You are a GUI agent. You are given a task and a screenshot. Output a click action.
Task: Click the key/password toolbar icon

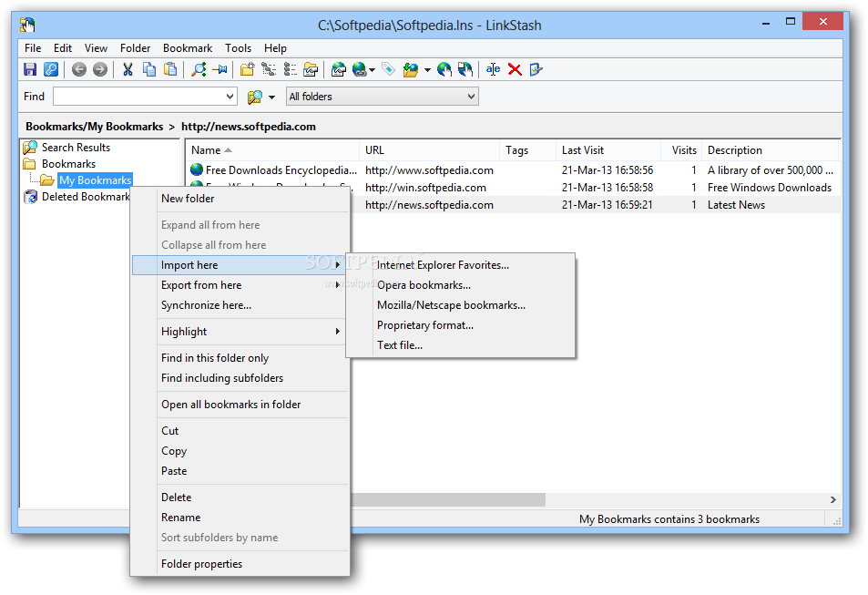pyautogui.click(x=50, y=69)
